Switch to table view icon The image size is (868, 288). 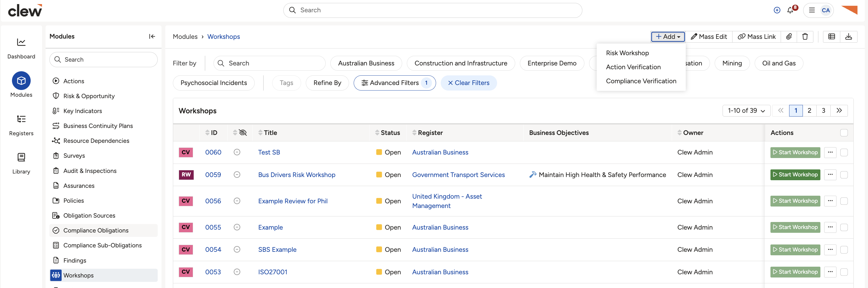[x=831, y=37]
